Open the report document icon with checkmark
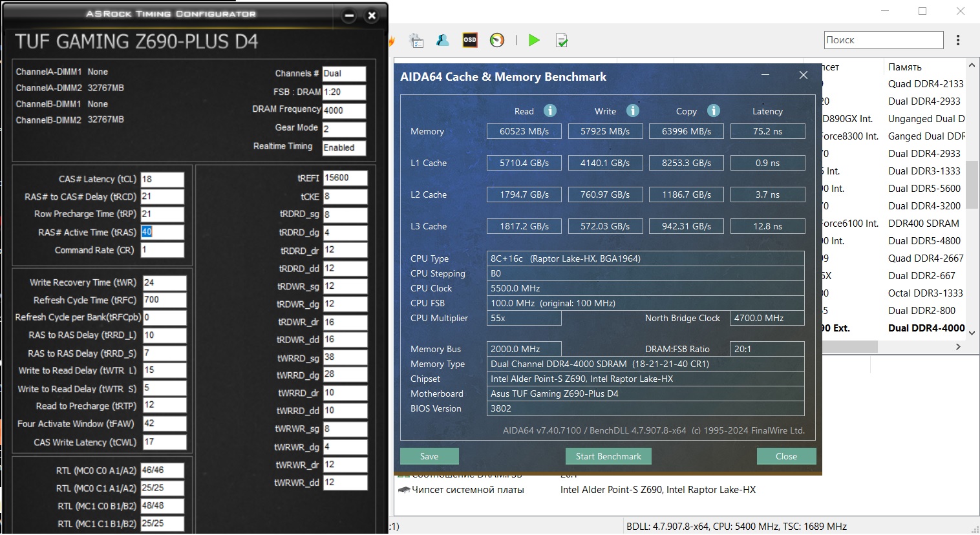The height and width of the screenshot is (535, 980). (x=562, y=41)
